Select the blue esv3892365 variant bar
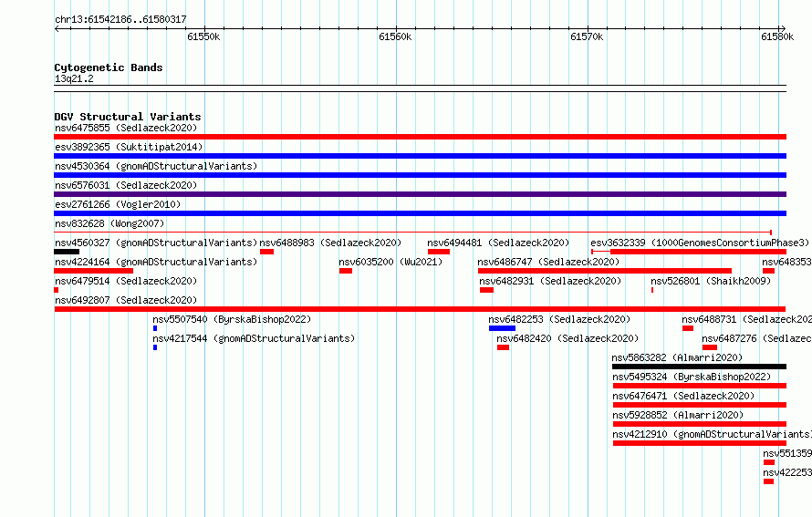 pos(420,156)
